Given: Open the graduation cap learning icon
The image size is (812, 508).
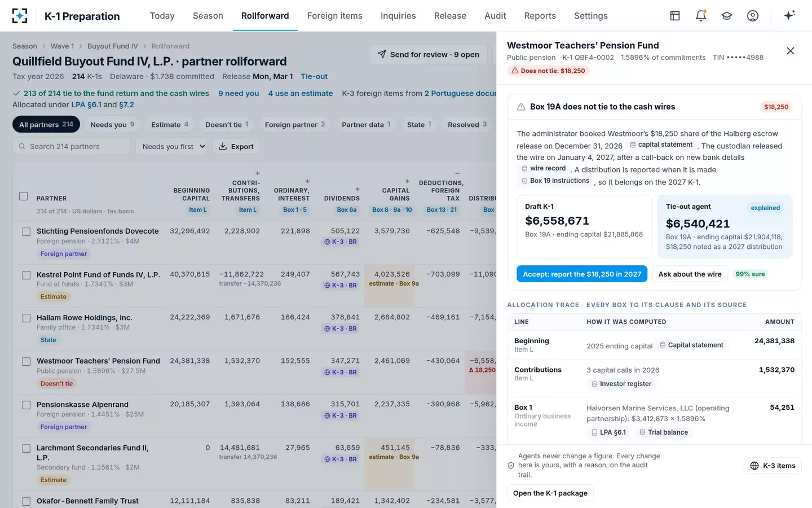Looking at the screenshot, I should click(x=727, y=16).
